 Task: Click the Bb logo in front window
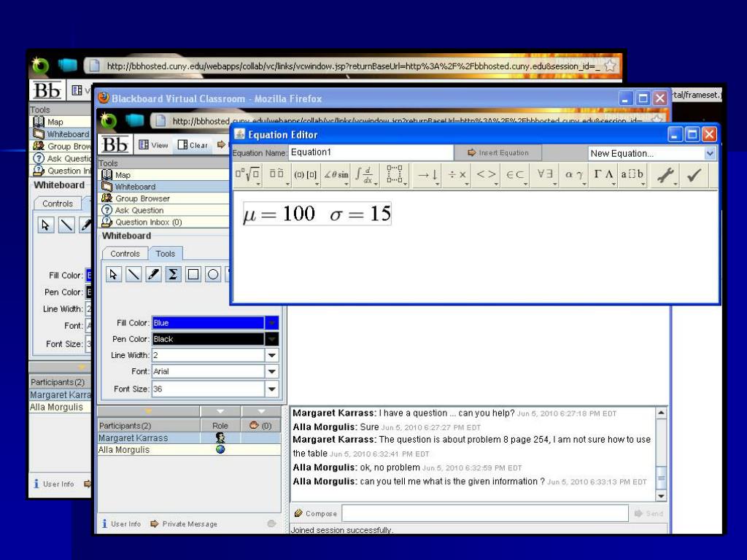pyautogui.click(x=115, y=144)
